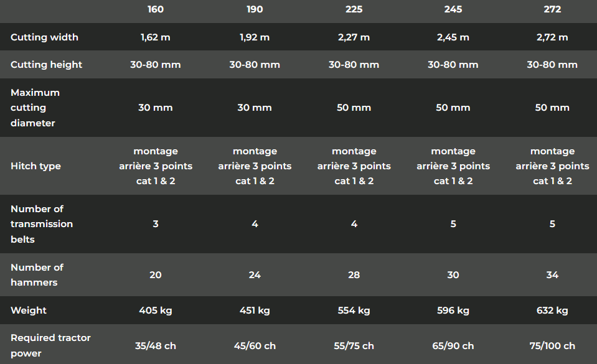
Task: Click the Hitch type row label
Action: 35,166
